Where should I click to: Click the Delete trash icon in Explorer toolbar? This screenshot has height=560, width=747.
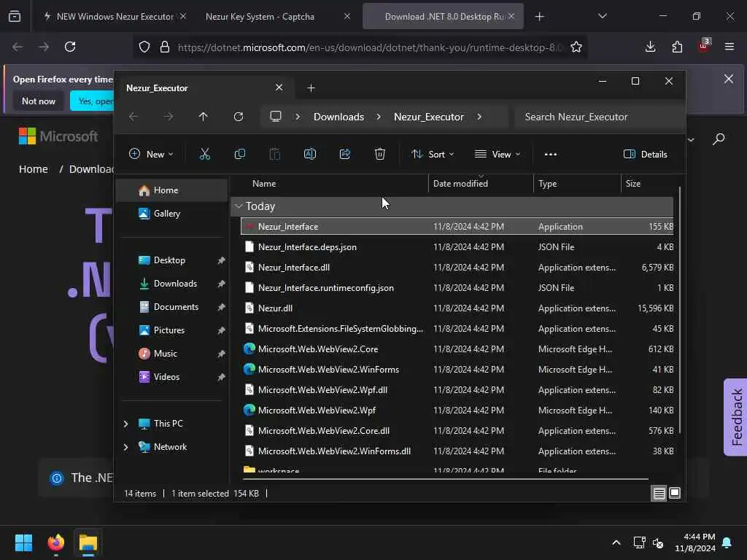[379, 154]
